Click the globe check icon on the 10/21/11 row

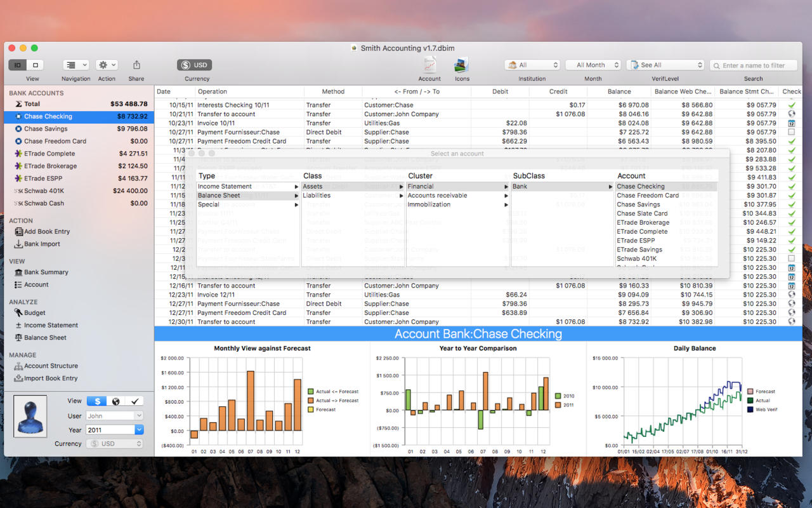point(791,114)
